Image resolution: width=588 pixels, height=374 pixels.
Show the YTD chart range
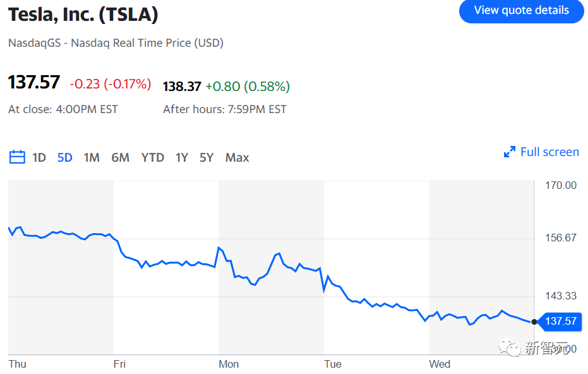152,157
